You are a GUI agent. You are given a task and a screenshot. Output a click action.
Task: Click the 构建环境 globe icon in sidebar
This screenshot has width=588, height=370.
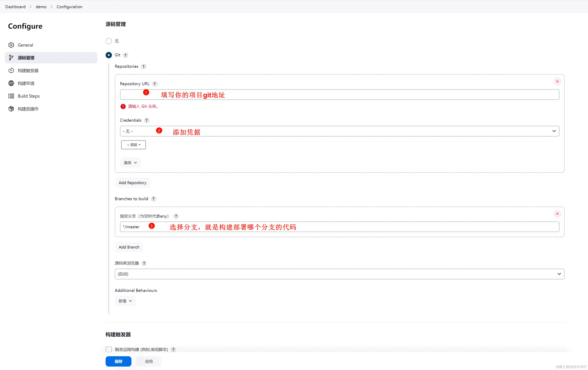[x=11, y=83]
